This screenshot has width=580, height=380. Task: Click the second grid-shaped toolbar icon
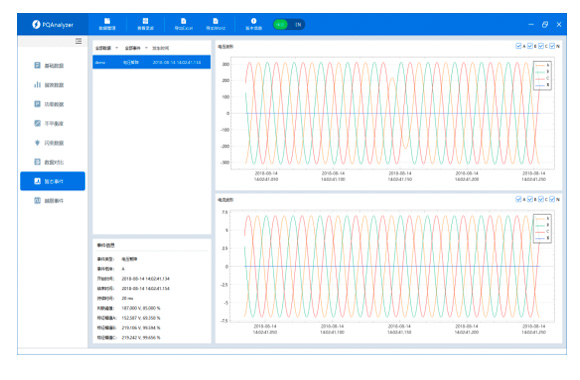point(145,24)
